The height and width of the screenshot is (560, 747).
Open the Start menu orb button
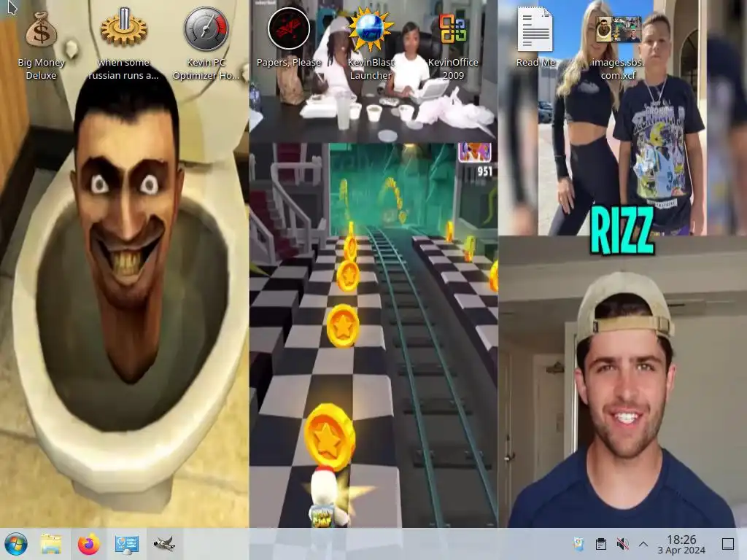pyautogui.click(x=16, y=544)
